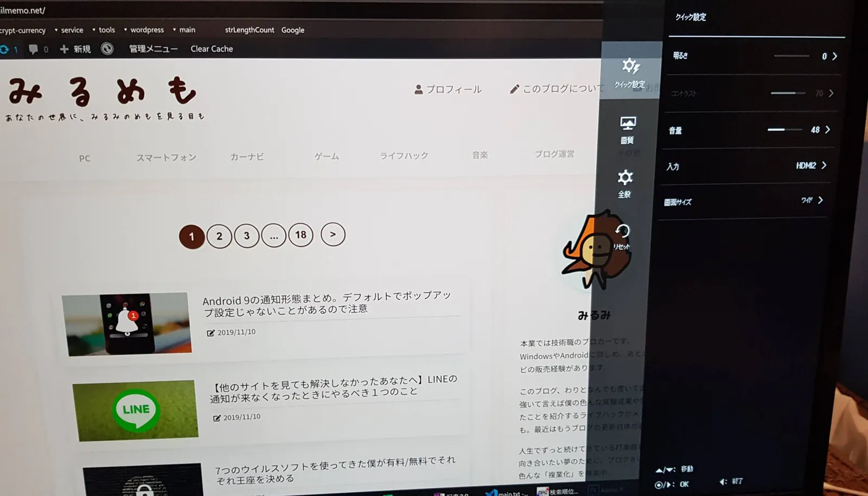The image size is (868, 496).
Task: Open the クイック設定 tab in monitor menu
Action: (630, 72)
